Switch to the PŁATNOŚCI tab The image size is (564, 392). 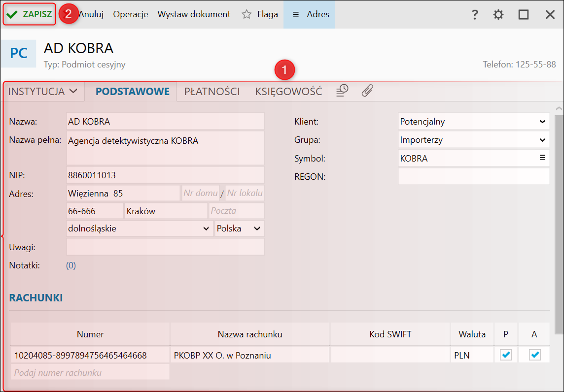[x=212, y=91]
